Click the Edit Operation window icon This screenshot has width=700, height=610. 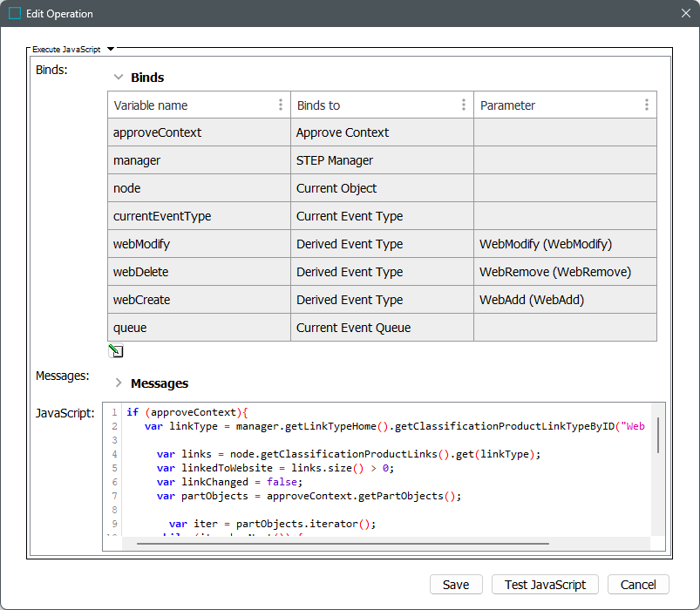click(x=15, y=14)
